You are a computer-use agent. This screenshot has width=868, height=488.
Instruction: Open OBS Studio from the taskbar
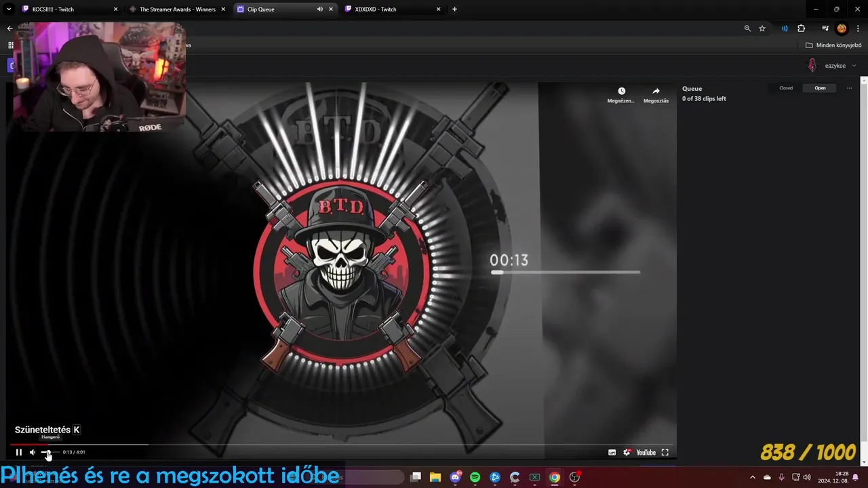coord(574,477)
